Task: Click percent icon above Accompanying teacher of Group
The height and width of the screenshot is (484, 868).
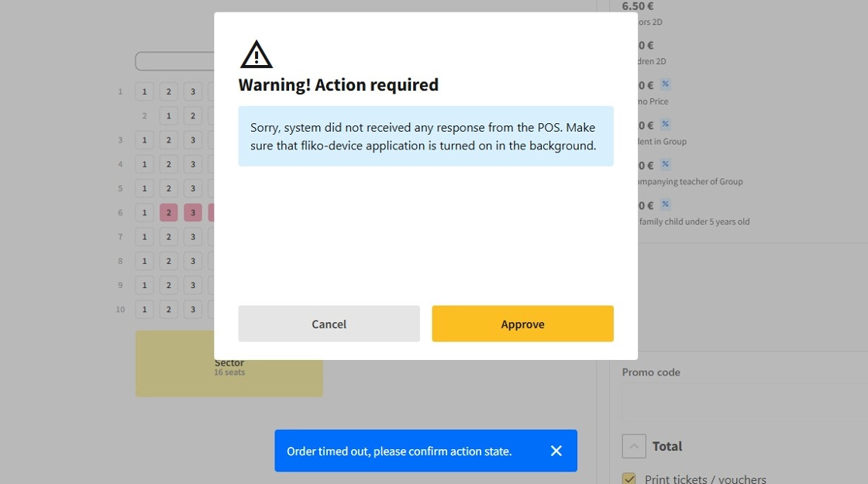Action: click(665, 165)
